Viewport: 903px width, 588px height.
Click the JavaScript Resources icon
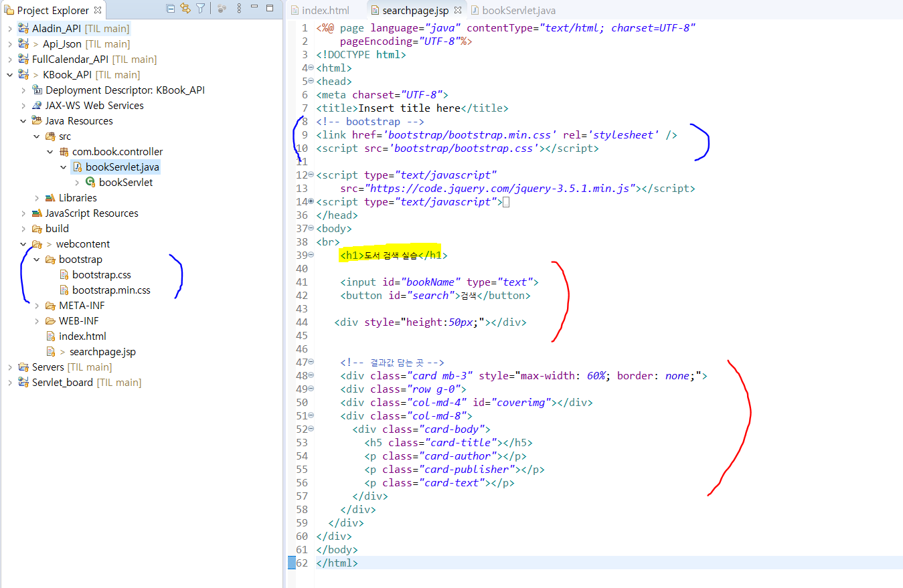click(37, 213)
